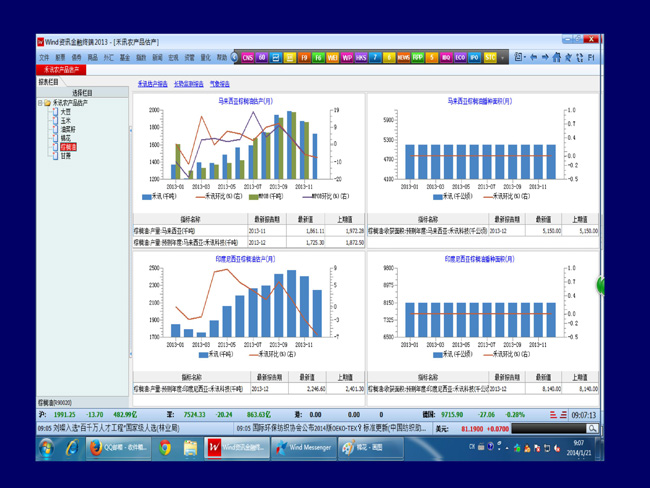650x488 pixels.
Task: Click the left panel collapse splitter handle
Action: (x=131, y=130)
